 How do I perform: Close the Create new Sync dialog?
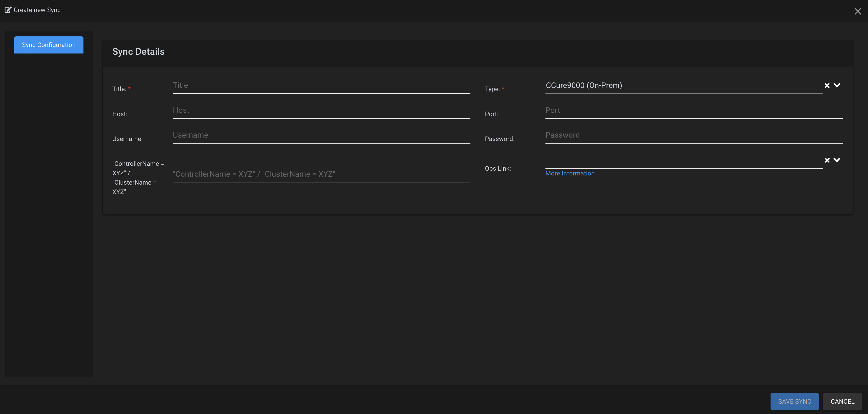[x=858, y=11]
